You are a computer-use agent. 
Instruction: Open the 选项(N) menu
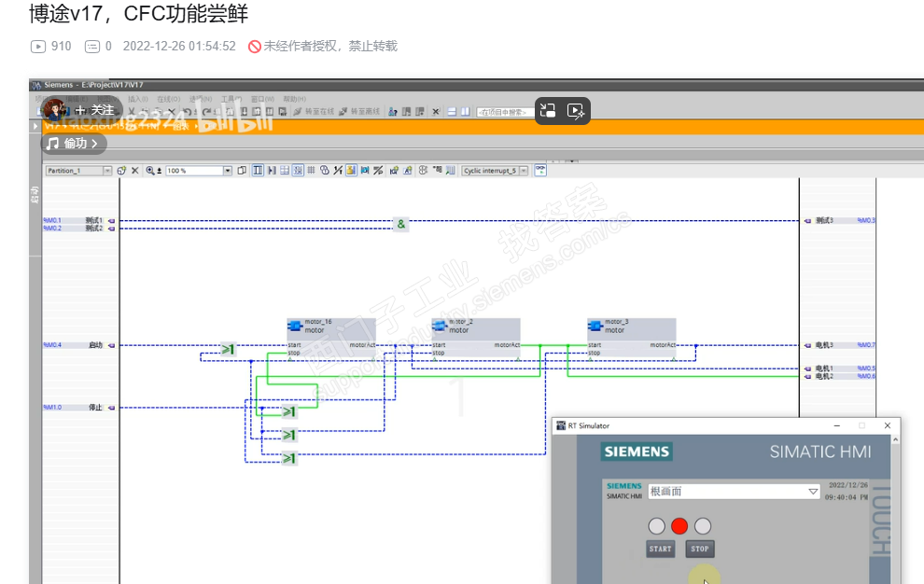pyautogui.click(x=201, y=99)
